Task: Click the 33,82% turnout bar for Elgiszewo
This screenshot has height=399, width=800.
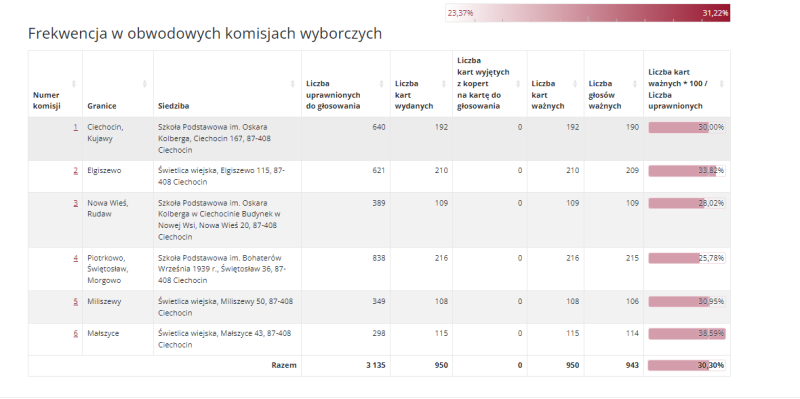Action: click(x=687, y=170)
